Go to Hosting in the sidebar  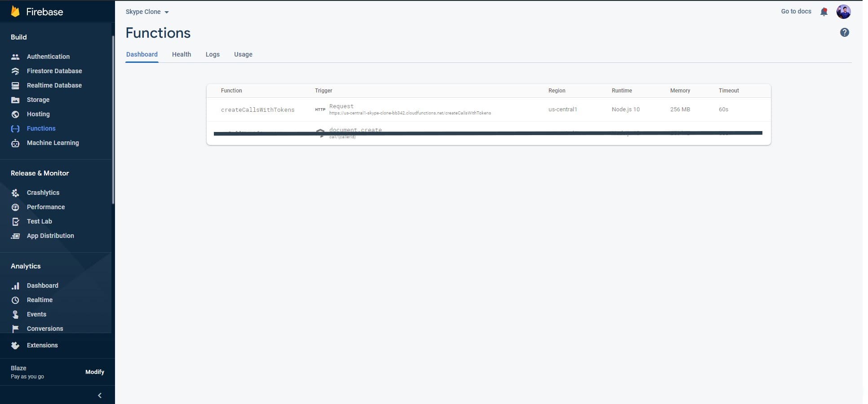click(38, 114)
